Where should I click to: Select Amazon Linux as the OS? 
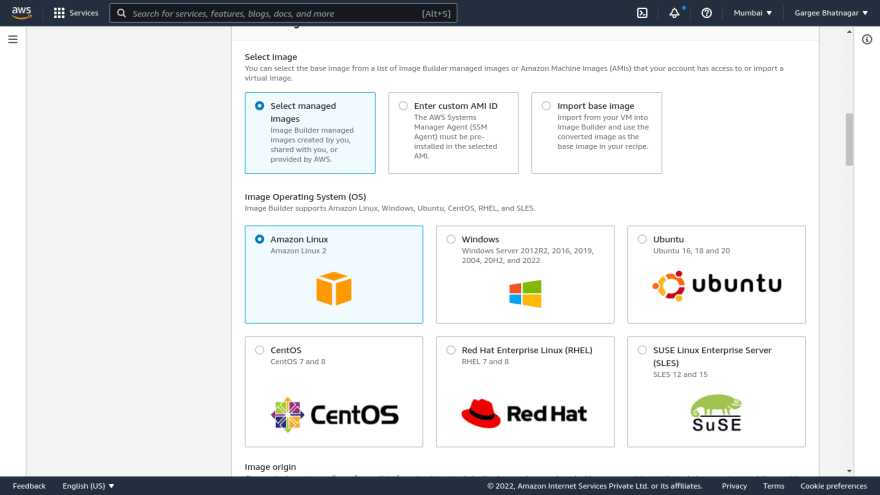(259, 239)
